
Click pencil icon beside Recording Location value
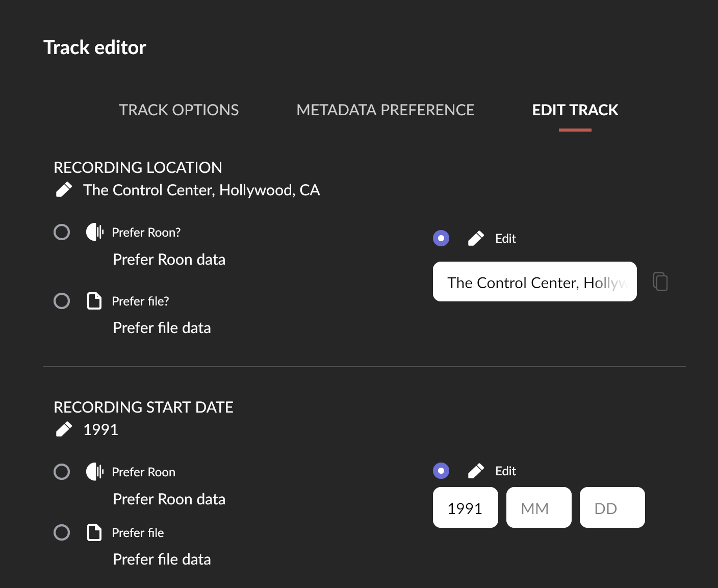pyautogui.click(x=64, y=190)
